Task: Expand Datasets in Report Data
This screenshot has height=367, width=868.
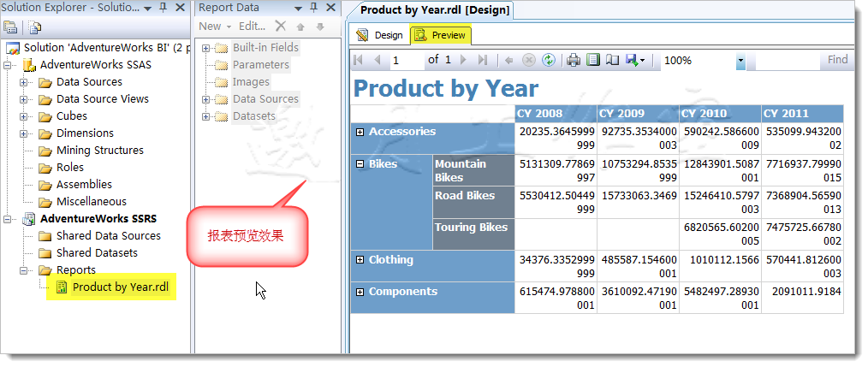Action: tap(206, 117)
